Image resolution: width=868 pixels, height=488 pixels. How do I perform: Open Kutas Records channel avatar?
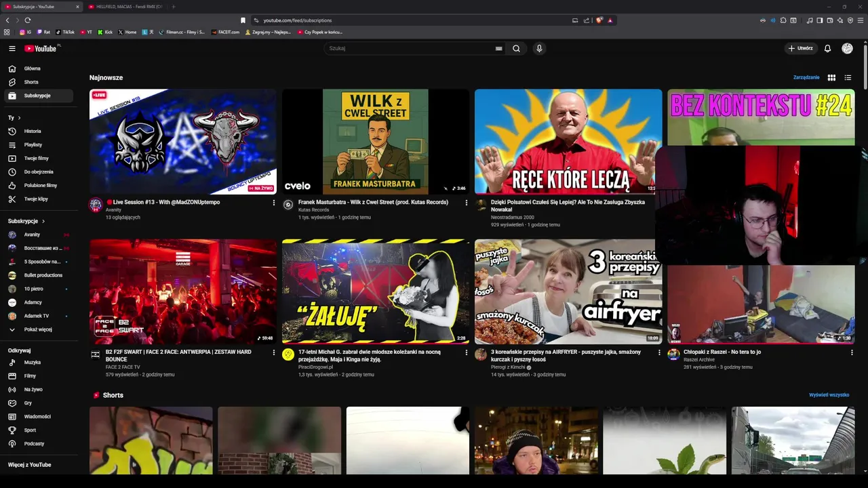[x=288, y=204]
